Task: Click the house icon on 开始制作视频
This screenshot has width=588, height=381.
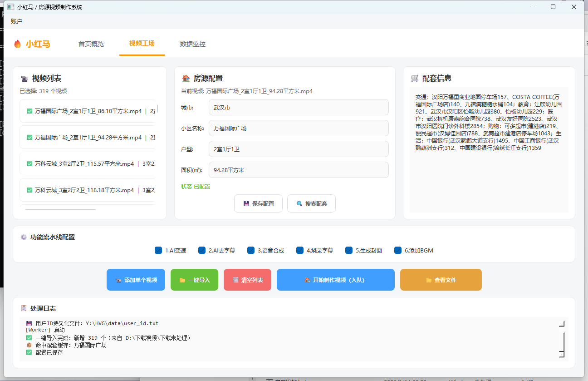Action: click(307, 280)
